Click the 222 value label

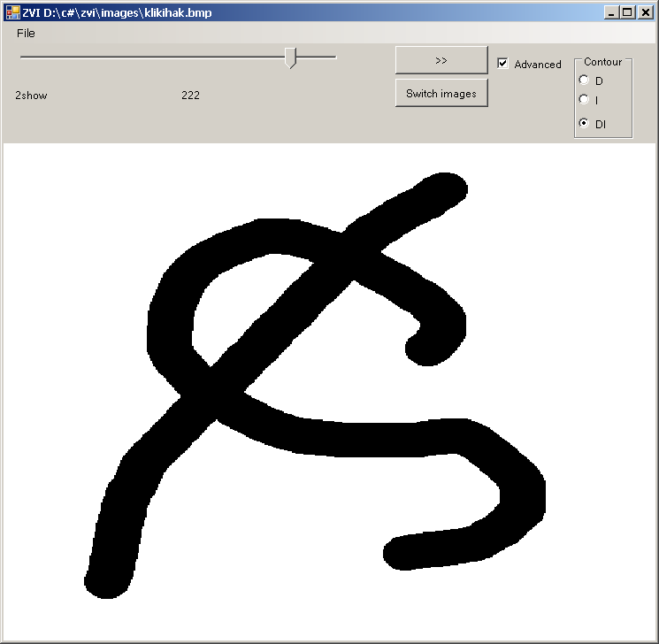pos(190,96)
